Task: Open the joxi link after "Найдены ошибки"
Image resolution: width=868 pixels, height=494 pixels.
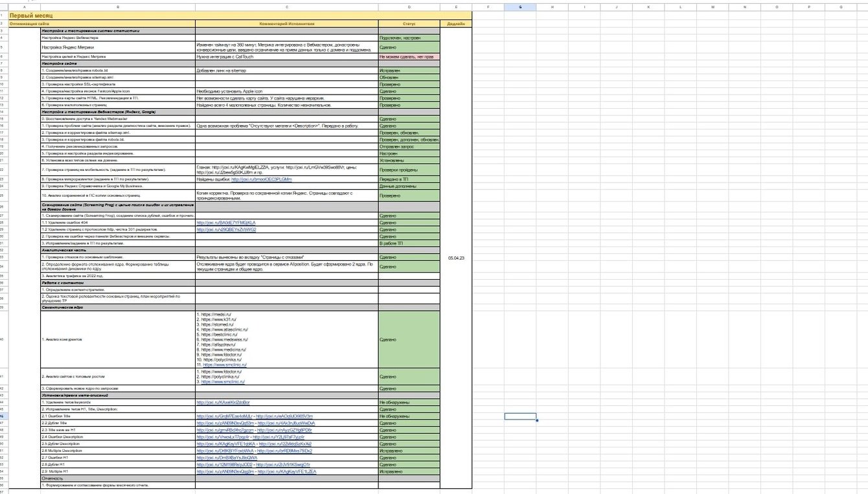Action: tap(261, 179)
